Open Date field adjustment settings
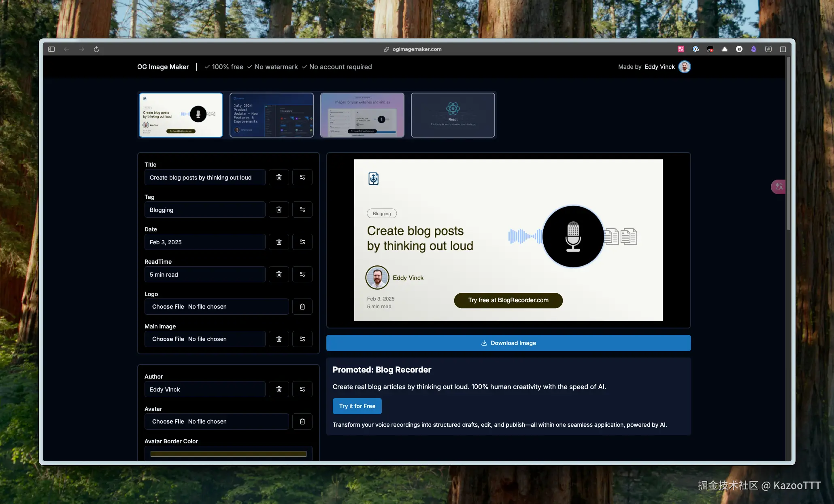 pyautogui.click(x=302, y=242)
